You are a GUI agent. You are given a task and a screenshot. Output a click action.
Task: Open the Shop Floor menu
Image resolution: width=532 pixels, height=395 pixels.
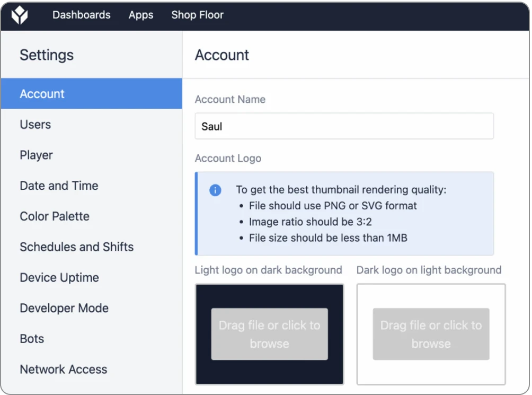(197, 15)
